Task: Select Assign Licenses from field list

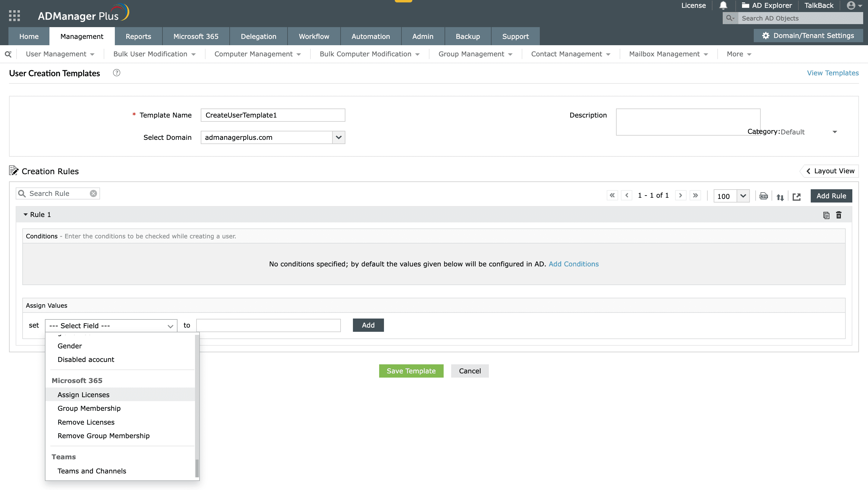Action: pos(83,395)
